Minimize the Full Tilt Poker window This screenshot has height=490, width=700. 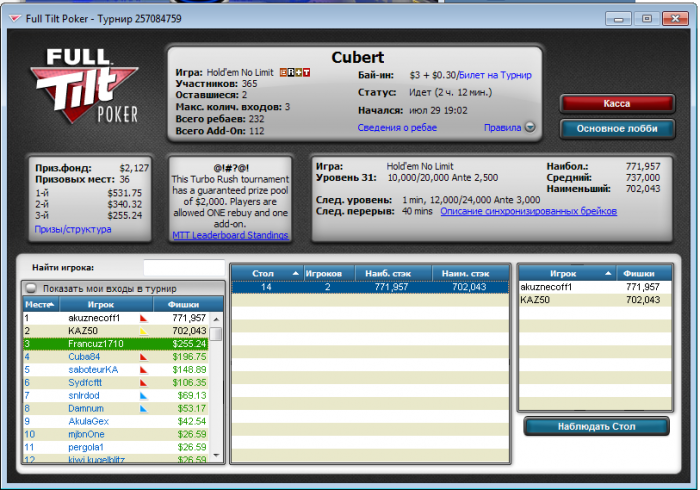click(618, 19)
